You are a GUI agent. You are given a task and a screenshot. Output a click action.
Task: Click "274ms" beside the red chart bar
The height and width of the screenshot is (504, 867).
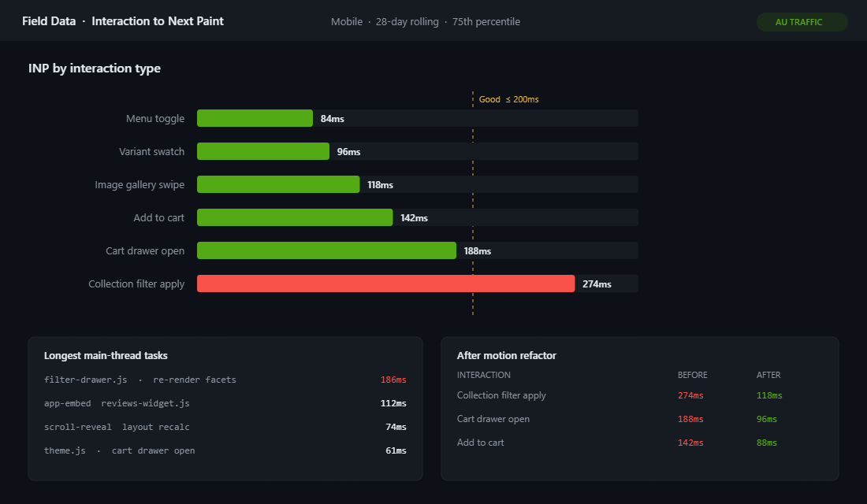point(597,284)
